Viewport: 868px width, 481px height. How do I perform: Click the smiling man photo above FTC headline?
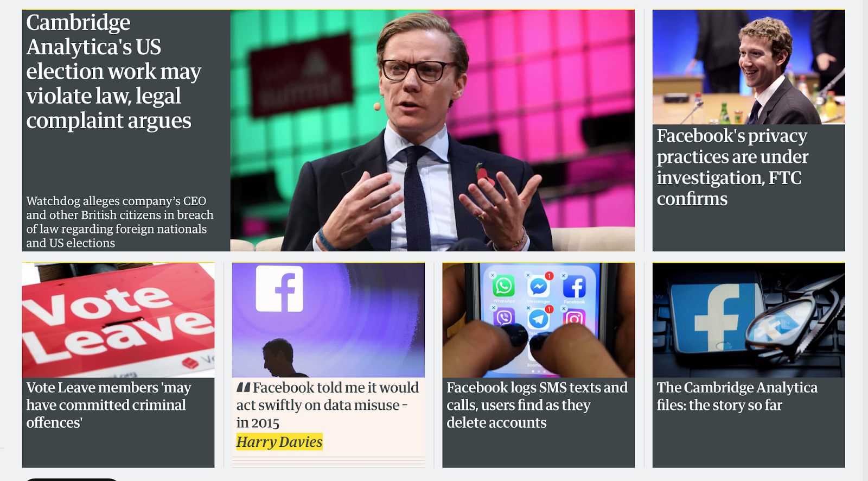749,67
